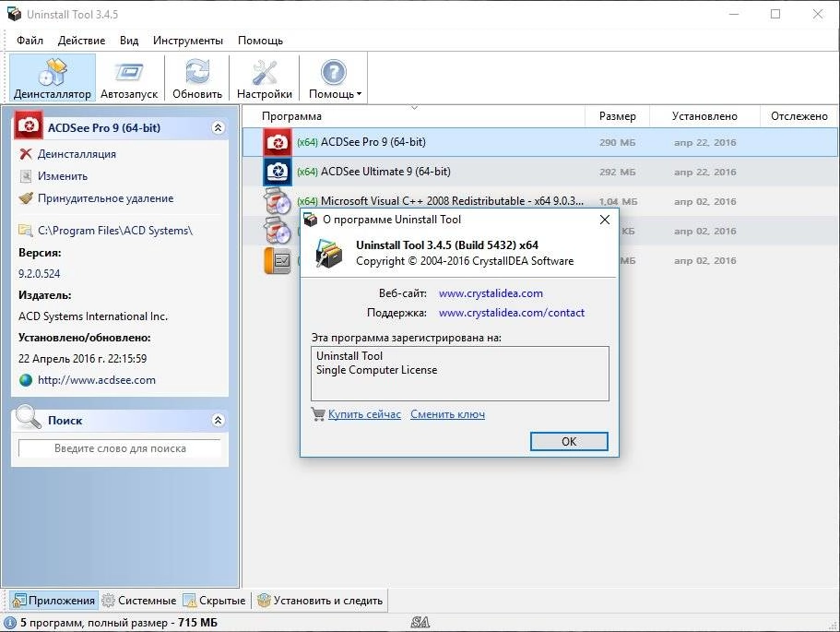Click the shopping cart icon by Купить сейчас

318,414
